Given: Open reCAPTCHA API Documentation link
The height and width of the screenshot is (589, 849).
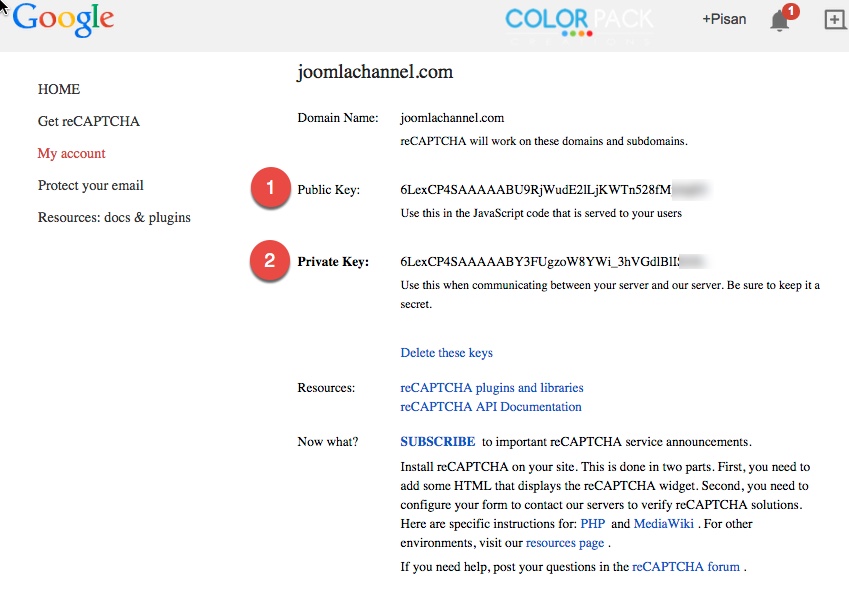Looking at the screenshot, I should pyautogui.click(x=491, y=407).
